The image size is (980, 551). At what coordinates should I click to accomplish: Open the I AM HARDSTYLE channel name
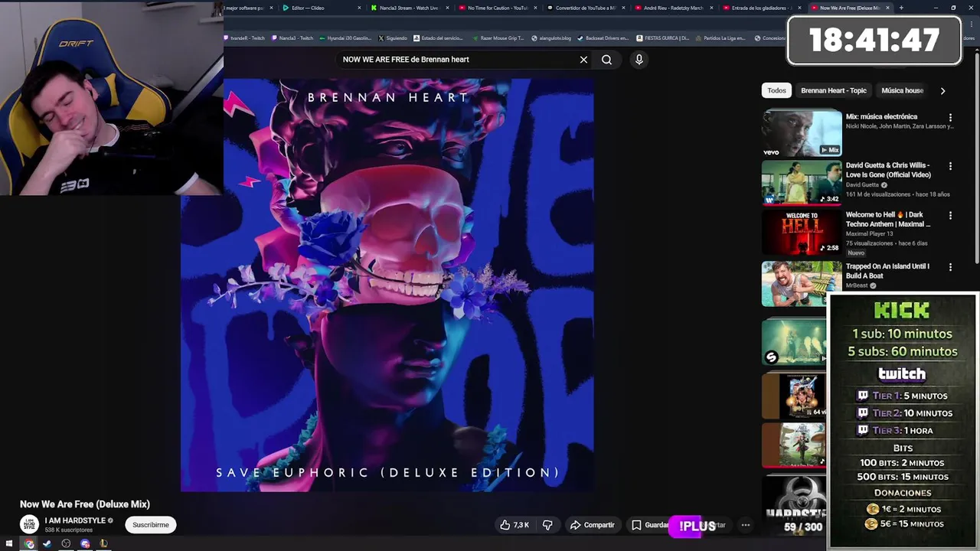tap(75, 520)
